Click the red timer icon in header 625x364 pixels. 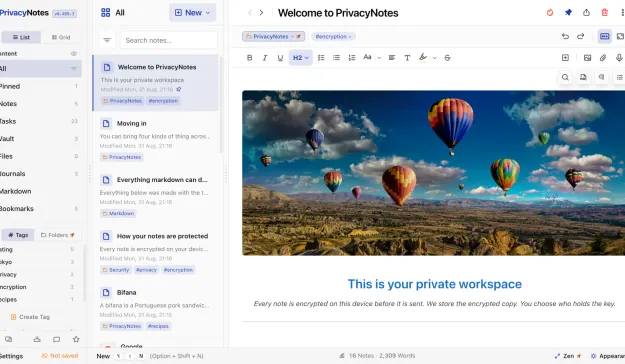[x=550, y=12]
